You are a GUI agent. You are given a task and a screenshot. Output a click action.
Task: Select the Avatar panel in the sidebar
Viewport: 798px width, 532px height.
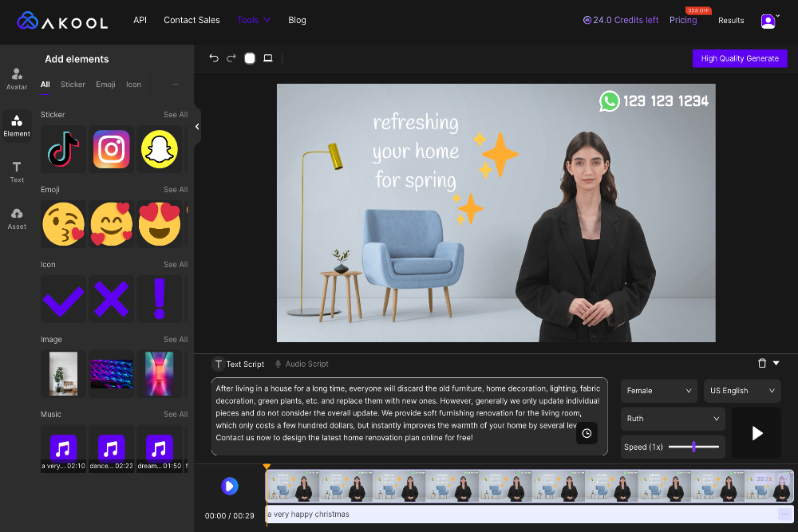pos(16,77)
